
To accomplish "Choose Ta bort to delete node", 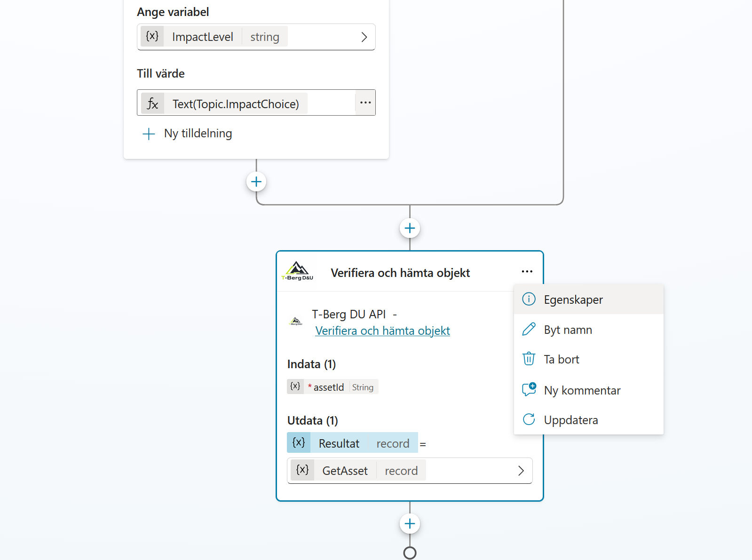I will coord(588,359).
